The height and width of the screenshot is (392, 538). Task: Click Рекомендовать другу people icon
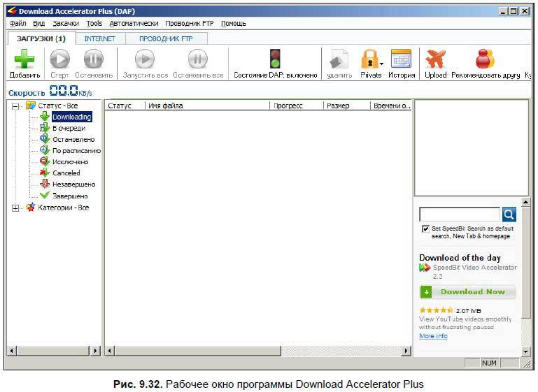485,60
